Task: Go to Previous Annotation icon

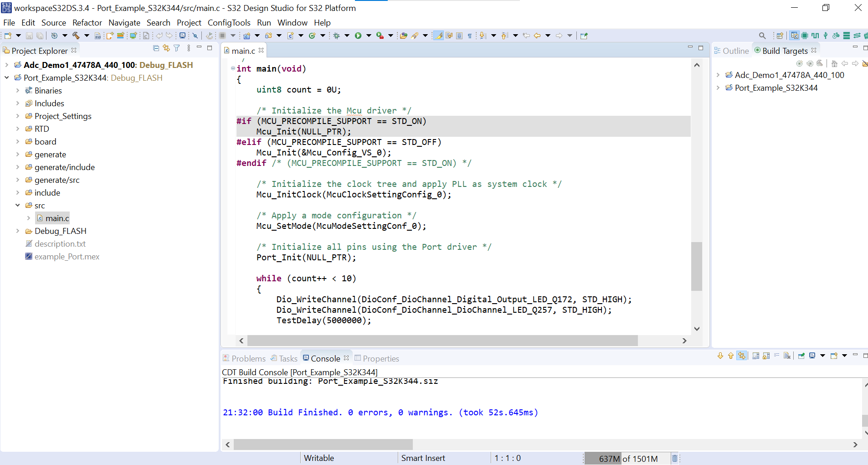Action: (x=505, y=36)
